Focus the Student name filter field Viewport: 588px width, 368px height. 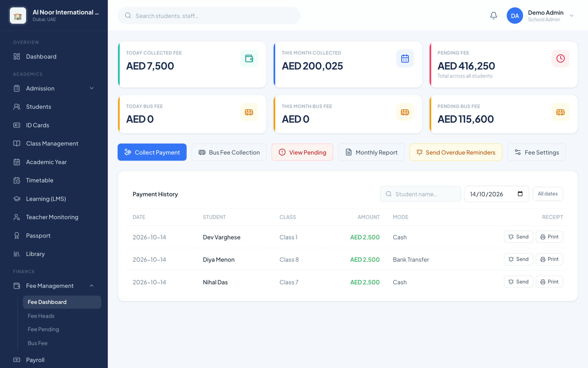click(420, 194)
